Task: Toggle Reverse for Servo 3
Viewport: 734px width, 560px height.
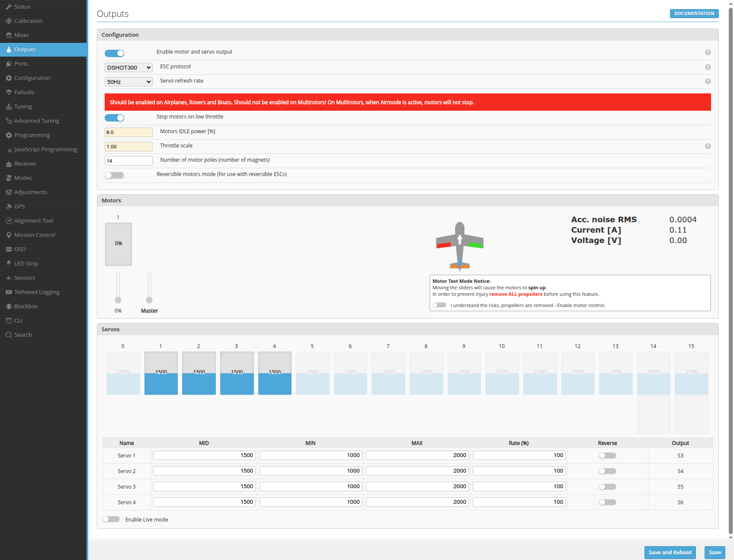Action: click(x=607, y=486)
